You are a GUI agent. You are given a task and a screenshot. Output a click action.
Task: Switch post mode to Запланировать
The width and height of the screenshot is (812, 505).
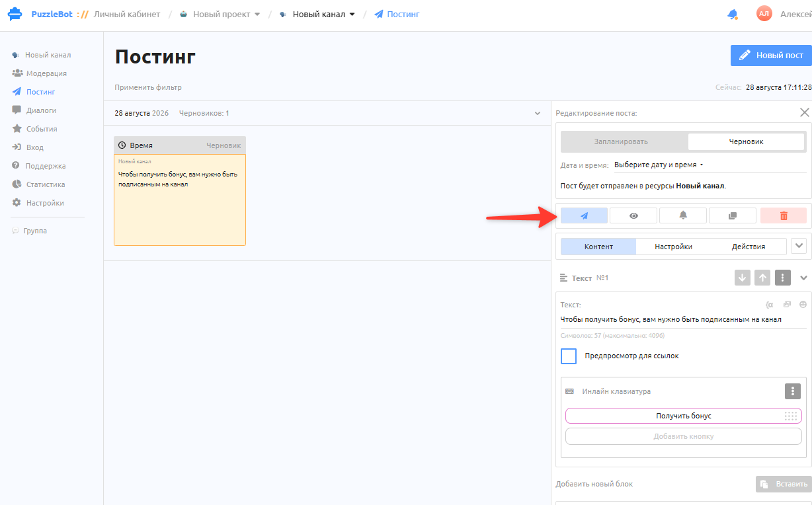(x=621, y=141)
